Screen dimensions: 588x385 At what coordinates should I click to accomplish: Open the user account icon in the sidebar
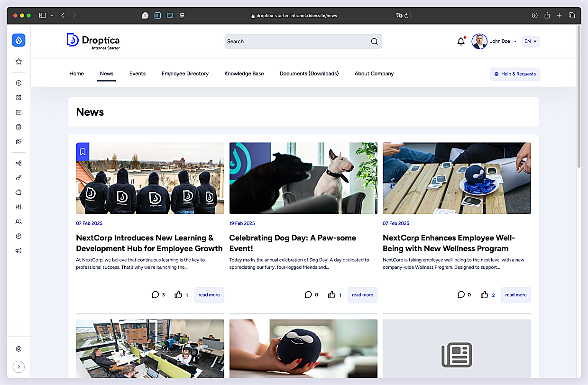(x=18, y=349)
